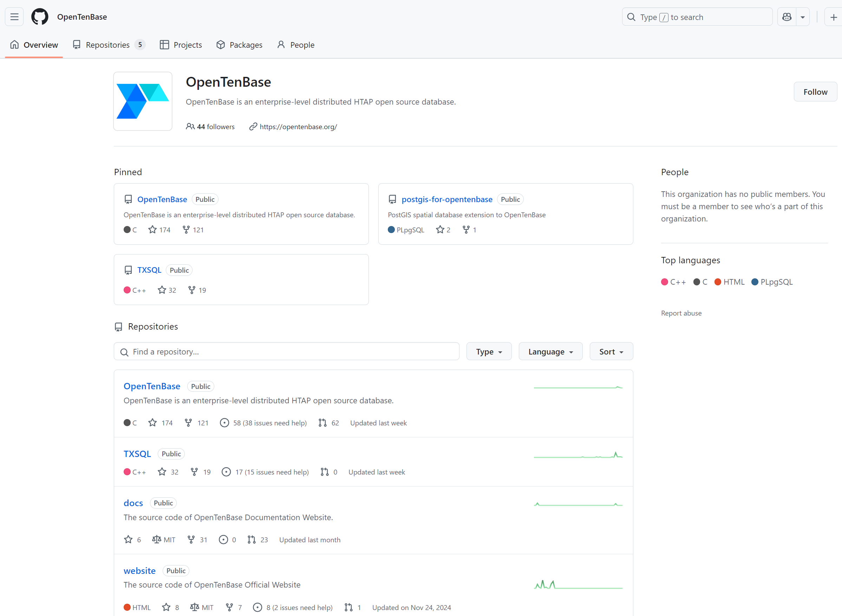Open the Type filter dropdown
The height and width of the screenshot is (616, 842).
489,352
